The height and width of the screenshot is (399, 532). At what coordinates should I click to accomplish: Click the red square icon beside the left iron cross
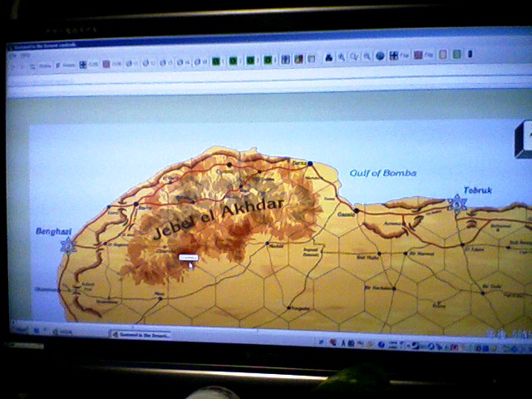click(106, 64)
